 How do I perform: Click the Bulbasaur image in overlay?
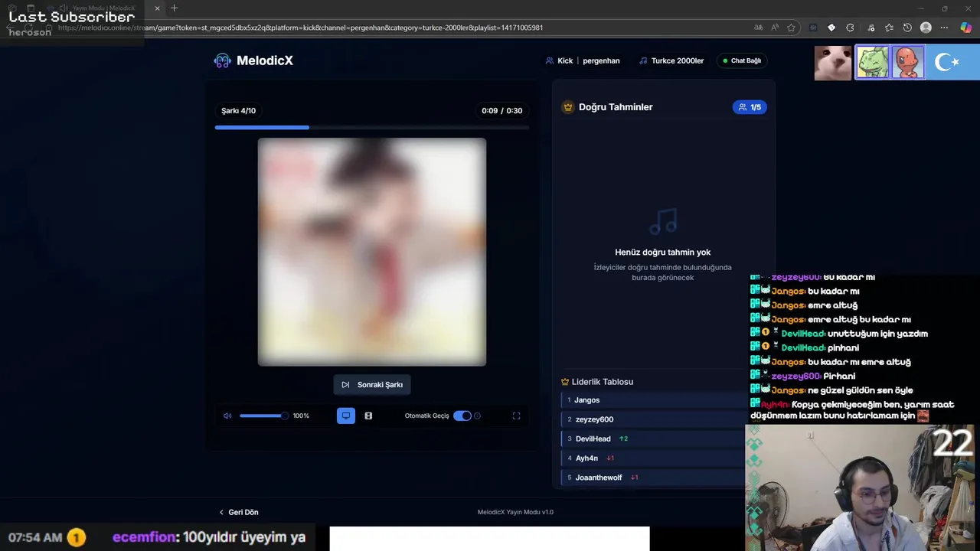click(872, 63)
